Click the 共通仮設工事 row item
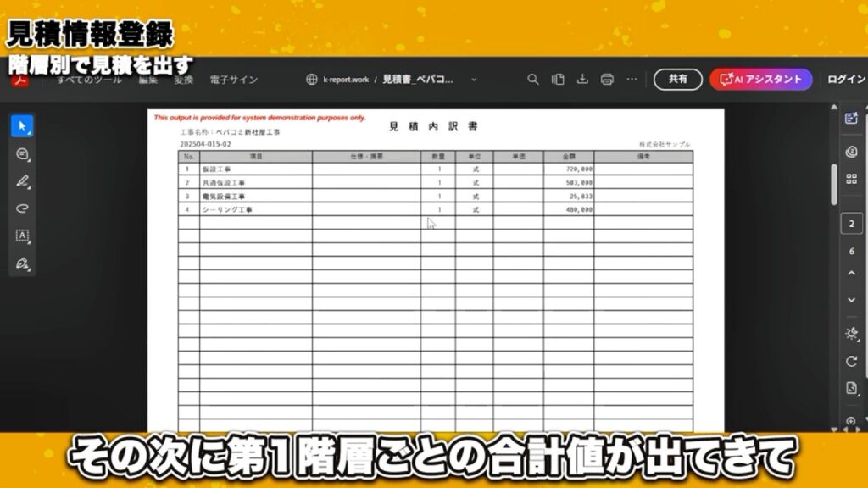The height and width of the screenshot is (488, 868). point(224,183)
